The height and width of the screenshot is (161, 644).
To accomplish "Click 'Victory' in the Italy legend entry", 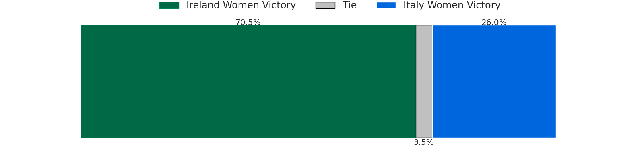I will [x=483, y=5].
